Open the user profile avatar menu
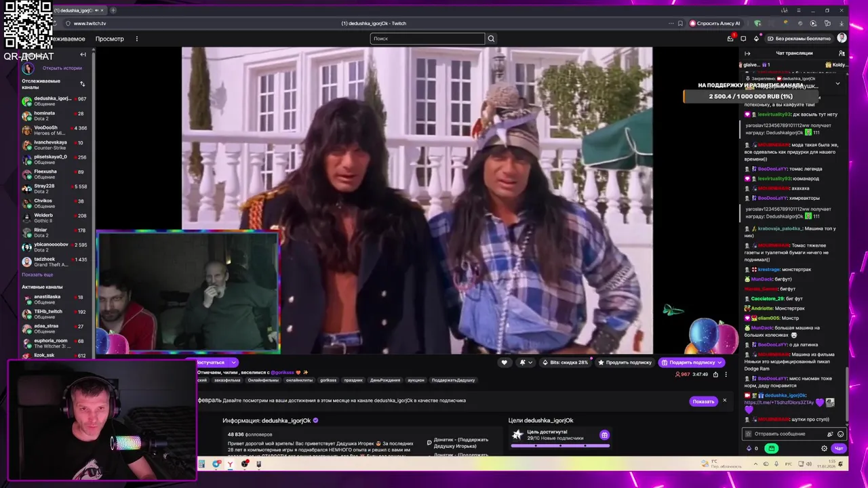Image resolution: width=868 pixels, height=488 pixels. (x=842, y=39)
